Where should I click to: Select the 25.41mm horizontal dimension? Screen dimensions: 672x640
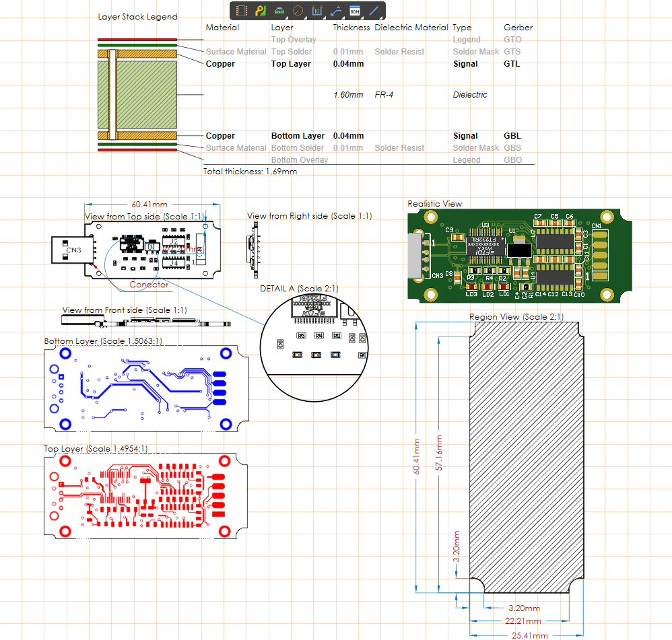point(530,636)
